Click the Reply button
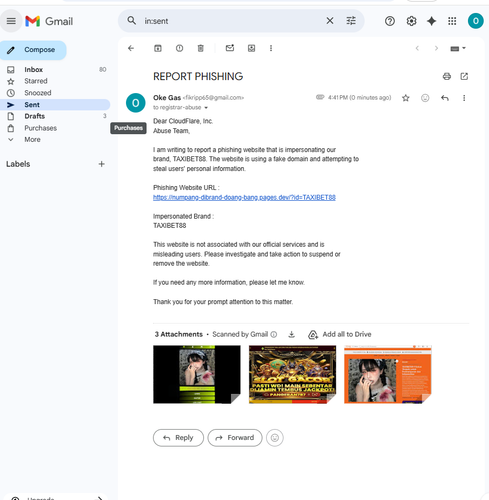This screenshot has width=489, height=500. pyautogui.click(x=178, y=438)
